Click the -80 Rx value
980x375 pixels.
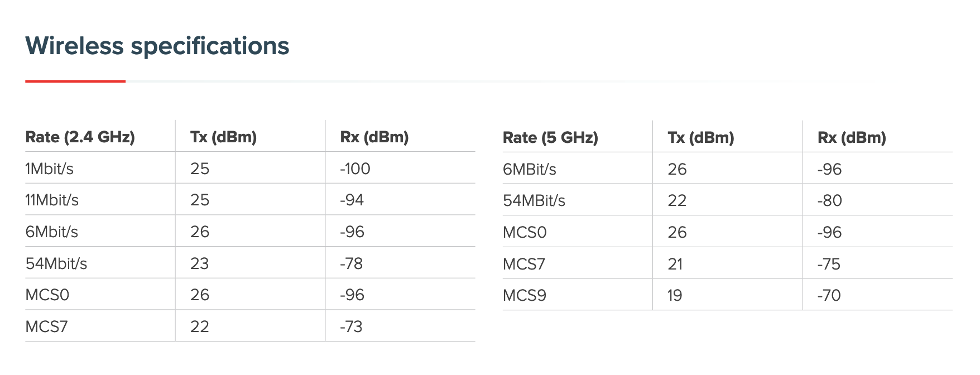point(829,201)
